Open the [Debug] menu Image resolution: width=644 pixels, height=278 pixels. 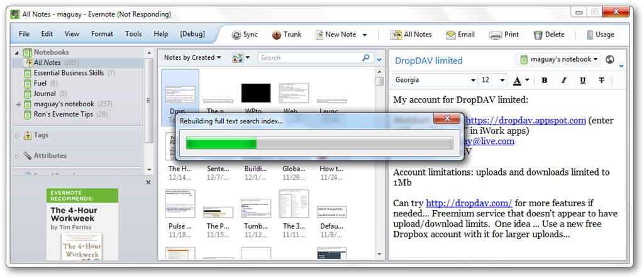tap(192, 34)
